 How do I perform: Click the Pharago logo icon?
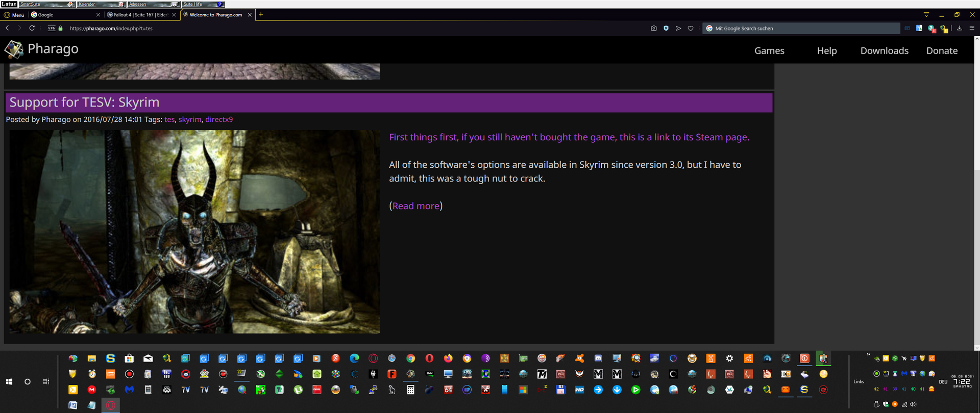(x=14, y=49)
